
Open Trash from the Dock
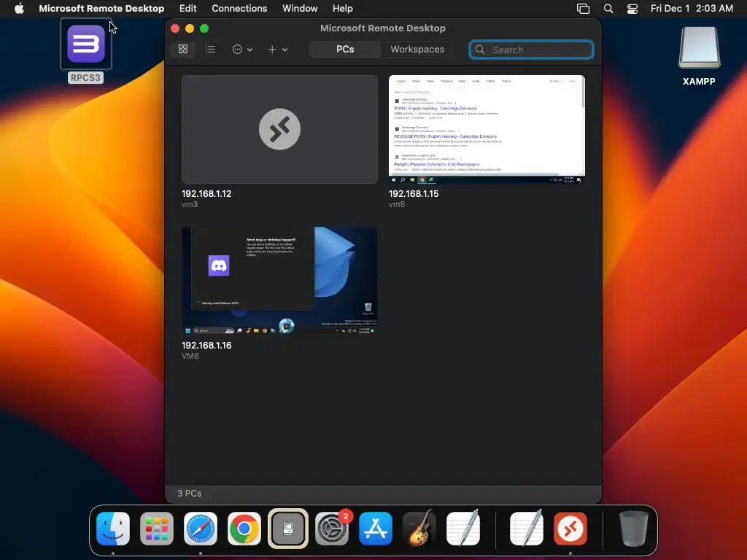click(633, 529)
